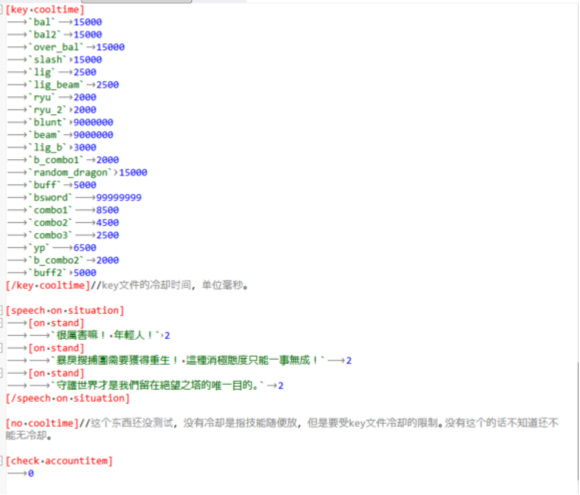Collapse the [check accountitem] fold marker
The image size is (580, 495).
(1, 461)
